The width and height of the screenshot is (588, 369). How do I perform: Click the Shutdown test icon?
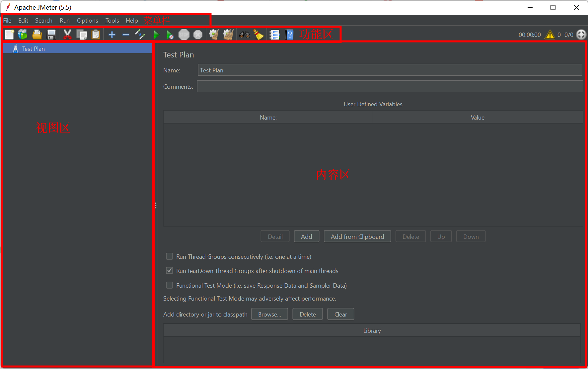point(198,34)
